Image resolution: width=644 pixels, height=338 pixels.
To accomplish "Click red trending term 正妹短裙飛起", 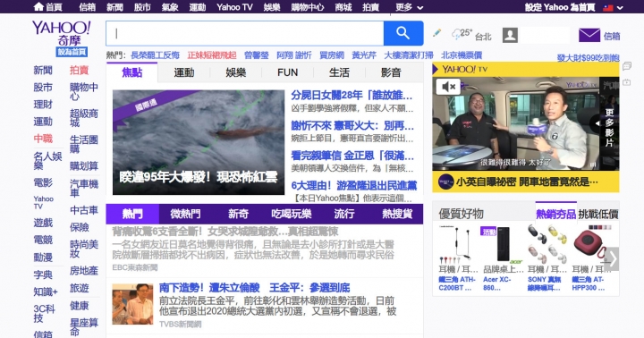I will (x=212, y=55).
